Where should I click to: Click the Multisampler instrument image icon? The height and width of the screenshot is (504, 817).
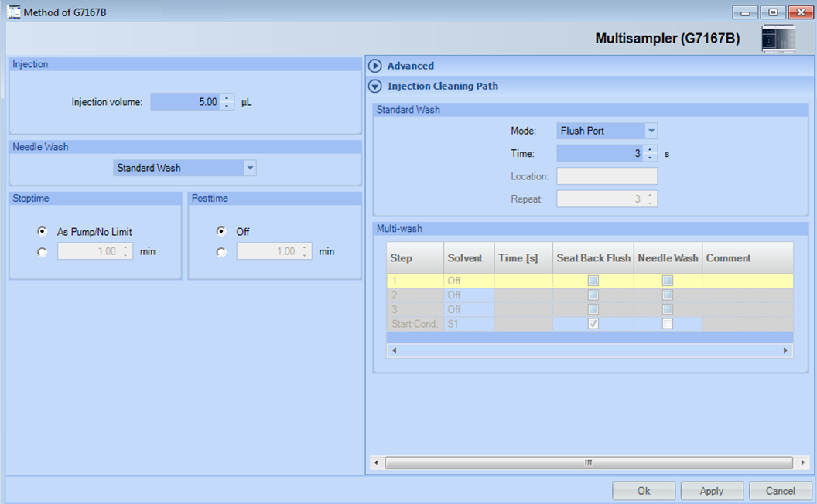coord(777,37)
